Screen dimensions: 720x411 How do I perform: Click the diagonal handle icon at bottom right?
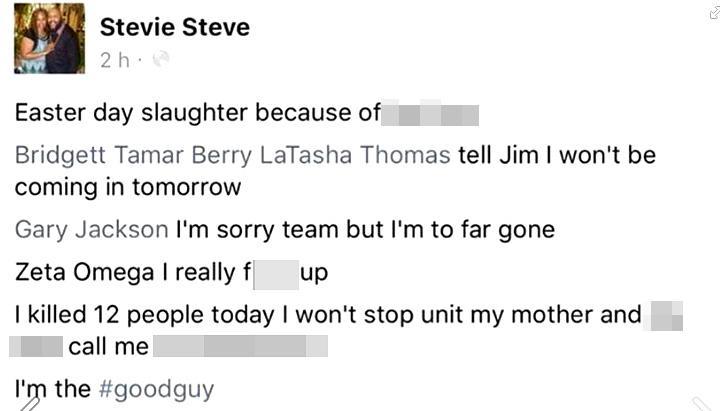(701, 404)
